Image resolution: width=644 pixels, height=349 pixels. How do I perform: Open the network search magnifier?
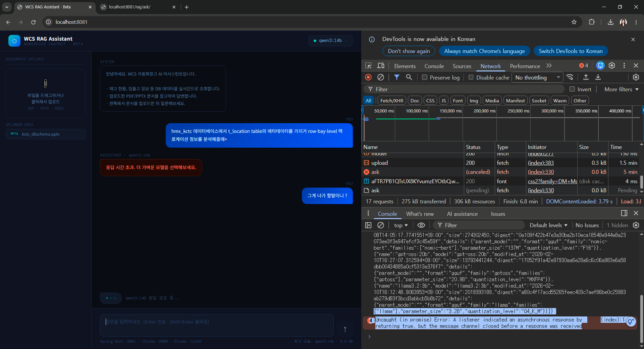(409, 77)
